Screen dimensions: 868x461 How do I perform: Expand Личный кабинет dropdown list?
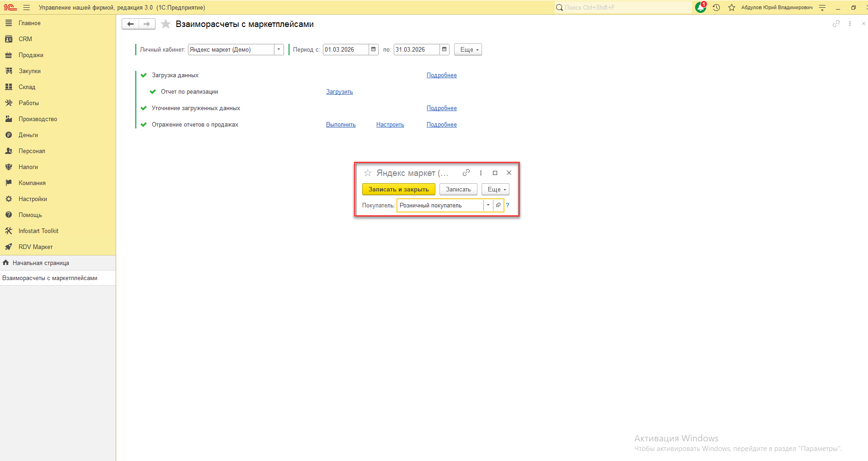pyautogui.click(x=279, y=49)
